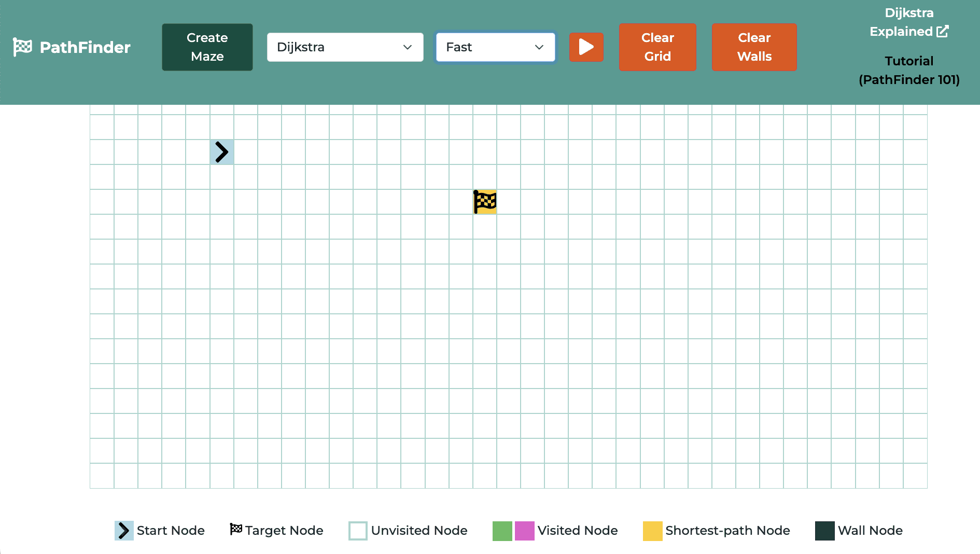Click the green Visited Node swatch
This screenshot has height=554, width=980.
[502, 531]
